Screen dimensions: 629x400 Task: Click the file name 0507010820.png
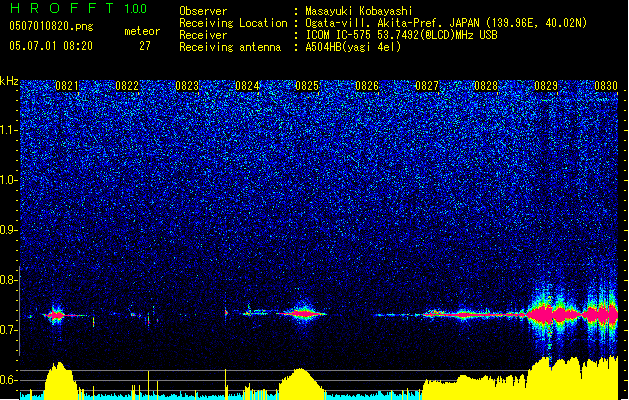tap(51, 26)
